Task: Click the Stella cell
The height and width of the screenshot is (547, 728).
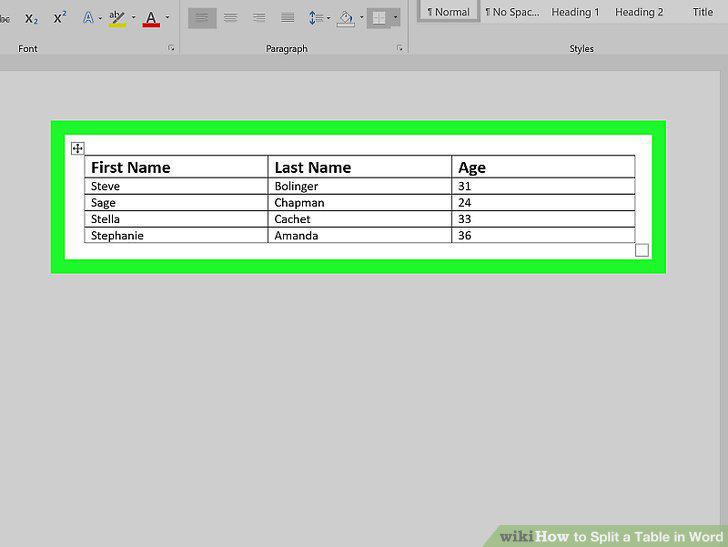Action: point(176,219)
